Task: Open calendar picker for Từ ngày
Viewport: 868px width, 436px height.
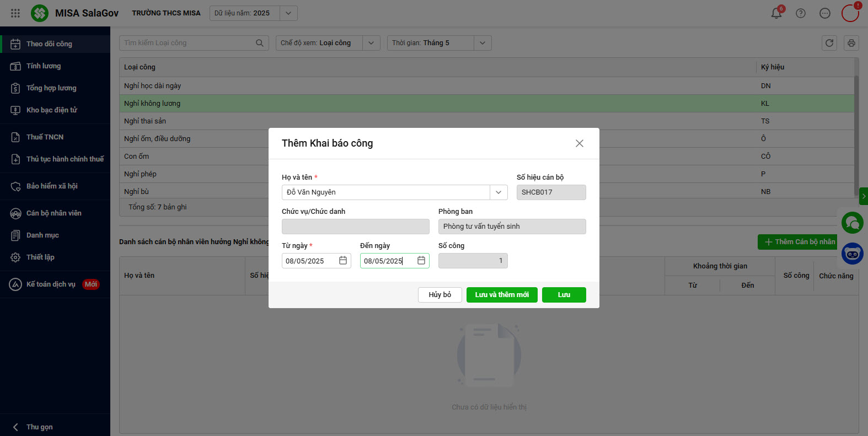Action: pos(343,261)
